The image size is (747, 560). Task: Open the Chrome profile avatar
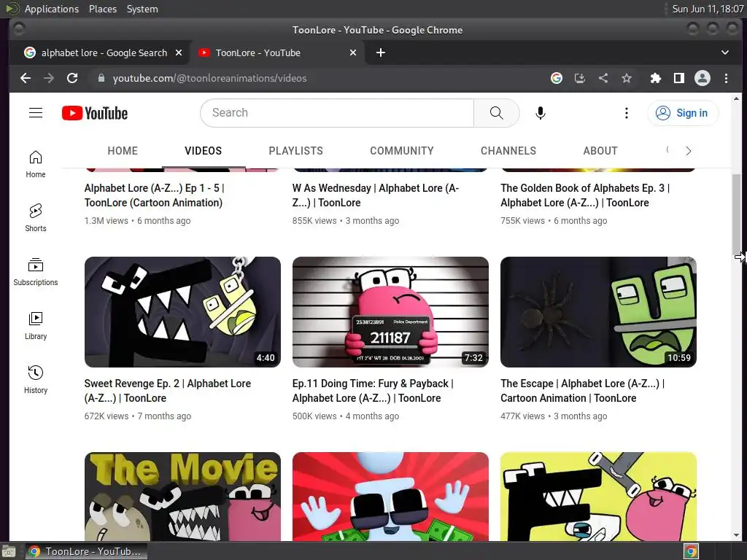pyautogui.click(x=703, y=78)
